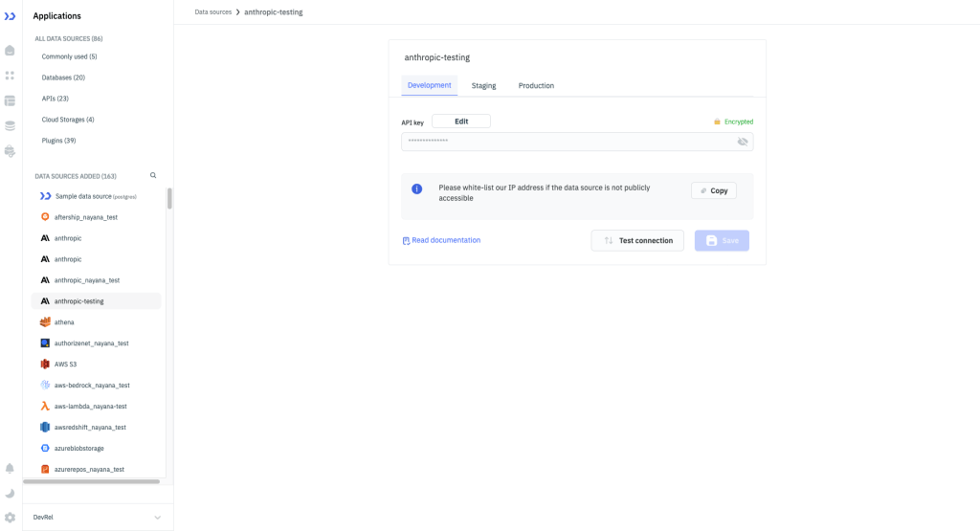Click anthropic-testing breadcrumb text
980x531 pixels.
click(x=274, y=11)
